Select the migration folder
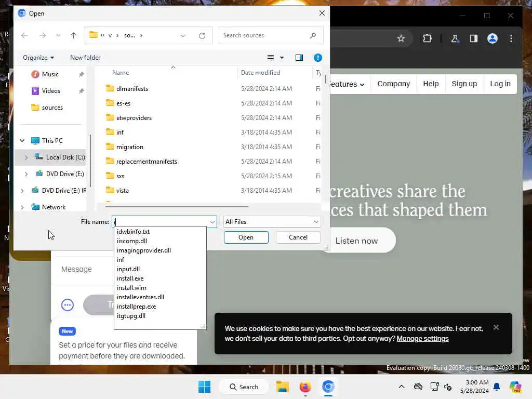532x399 pixels. (129, 147)
